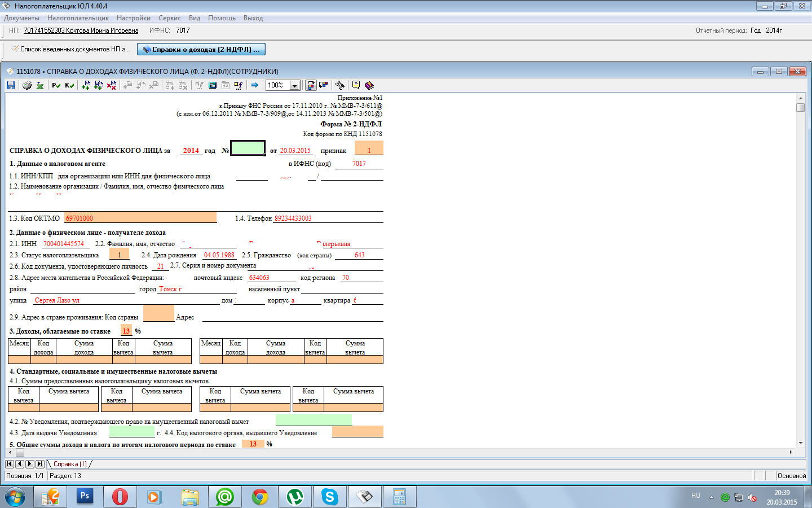This screenshot has width=812, height=508.
Task: Open the Помощь menu
Action: [222, 18]
